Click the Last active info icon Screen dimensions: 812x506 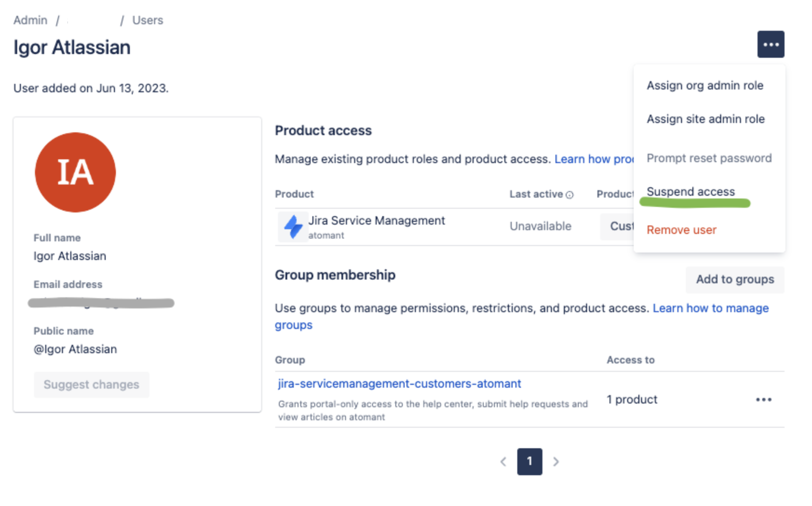570,195
